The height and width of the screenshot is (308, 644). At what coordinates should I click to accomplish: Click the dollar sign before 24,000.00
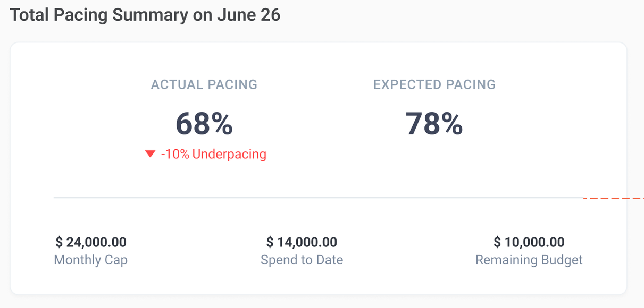59,243
